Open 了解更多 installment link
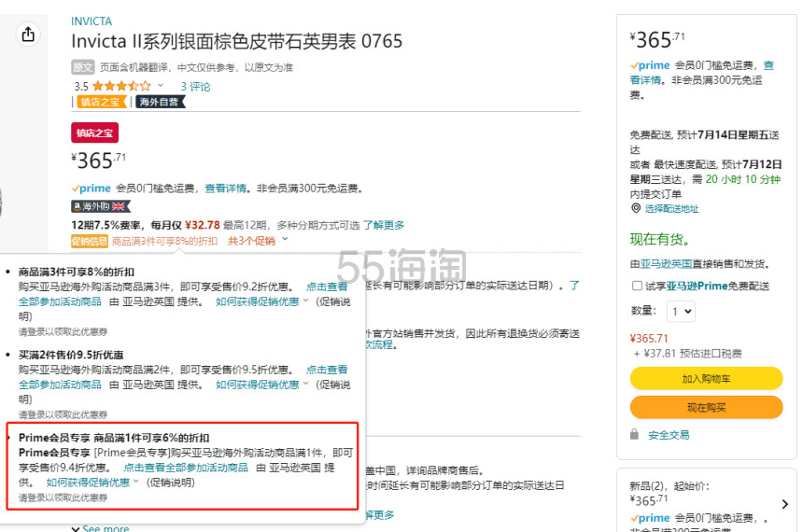 [384, 225]
